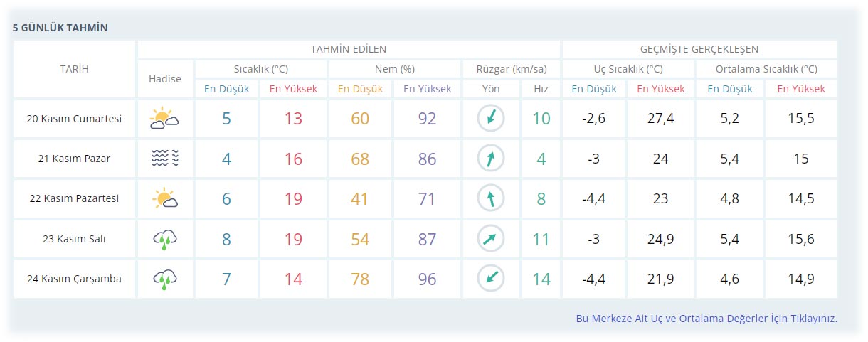Click wind direction compass for 21 Kasım Pazar

pyautogui.click(x=490, y=159)
